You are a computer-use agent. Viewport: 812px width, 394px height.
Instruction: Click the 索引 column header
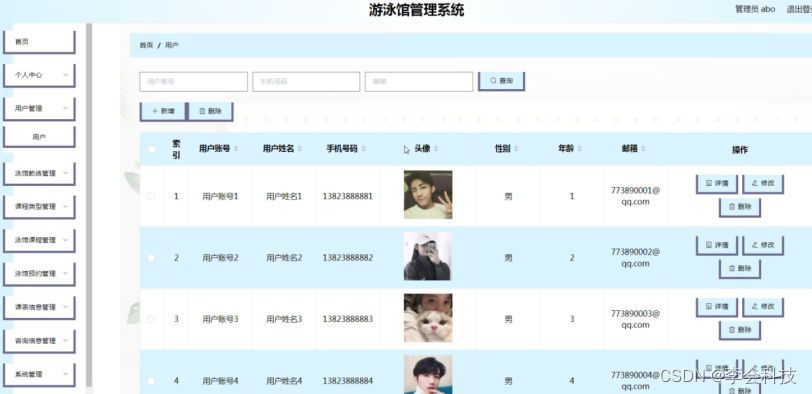click(177, 150)
